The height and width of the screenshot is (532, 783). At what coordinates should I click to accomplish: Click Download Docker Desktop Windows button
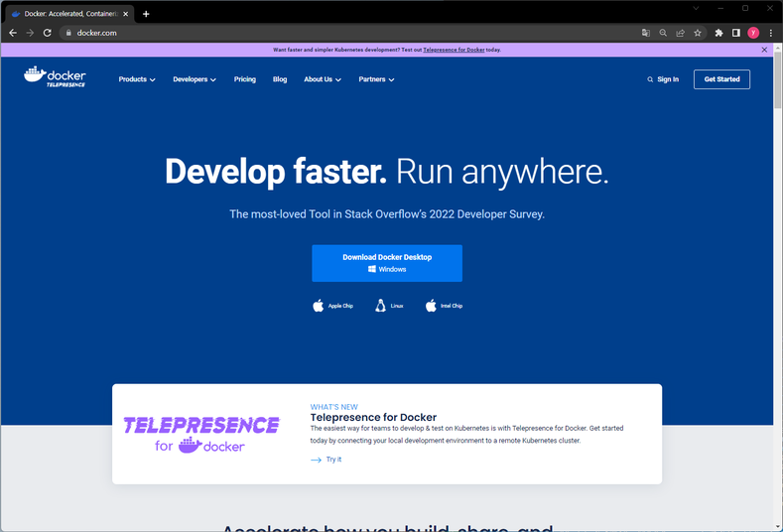click(x=387, y=263)
